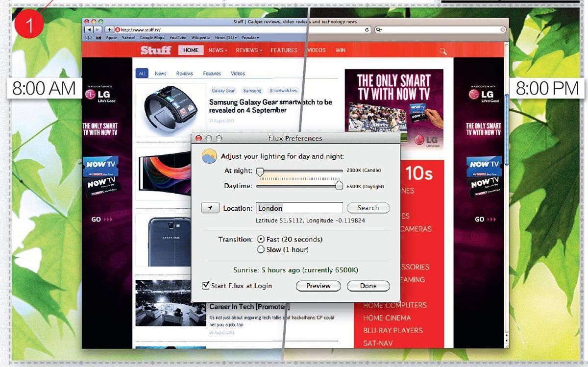This screenshot has height=367, width=588.
Task: Open the Galaxy Gear smartwatch thumbnail
Action: pos(171,109)
